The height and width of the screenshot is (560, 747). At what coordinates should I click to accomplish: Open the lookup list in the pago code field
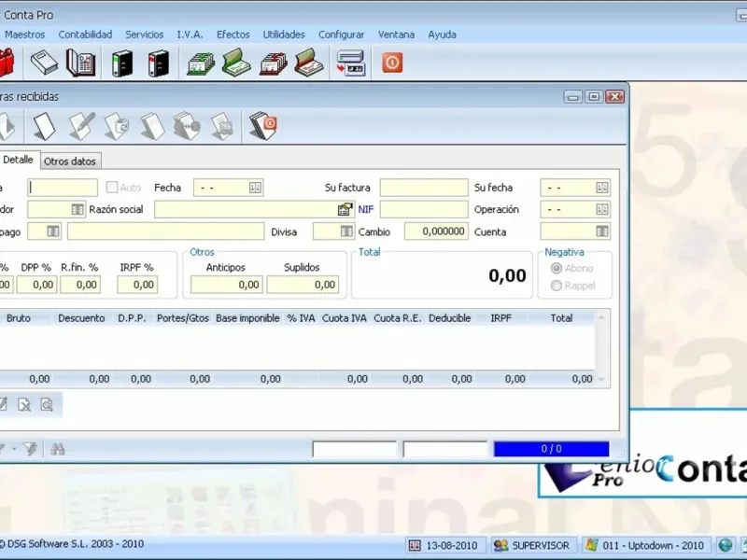[x=53, y=231]
